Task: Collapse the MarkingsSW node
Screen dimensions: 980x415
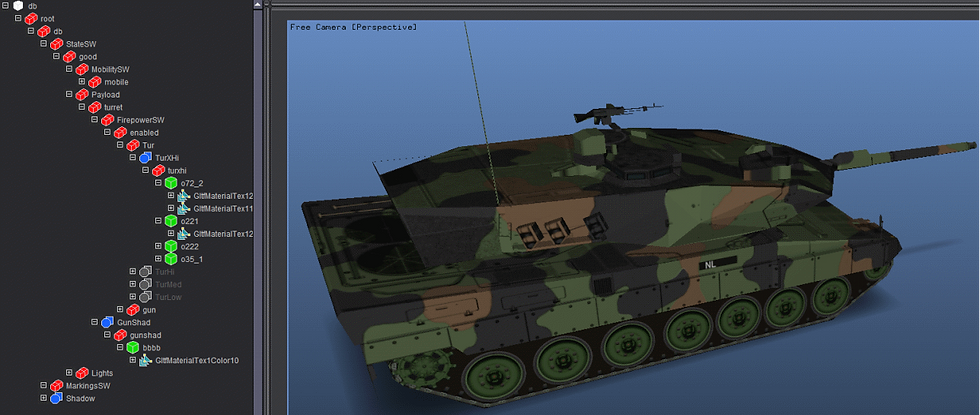Action: tap(44, 385)
